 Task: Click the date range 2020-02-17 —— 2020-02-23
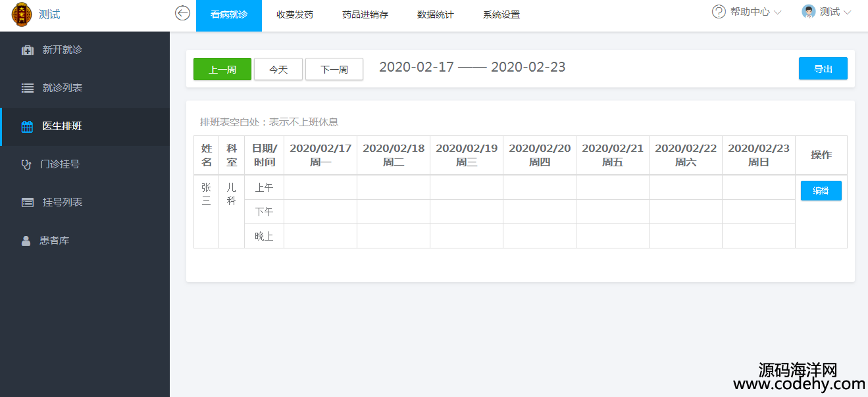[472, 67]
